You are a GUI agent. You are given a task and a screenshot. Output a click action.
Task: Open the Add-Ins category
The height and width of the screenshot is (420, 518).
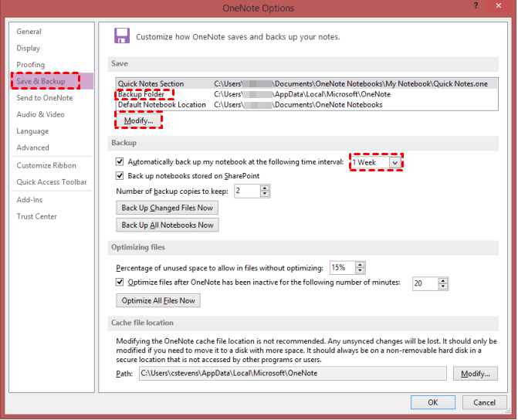point(30,200)
